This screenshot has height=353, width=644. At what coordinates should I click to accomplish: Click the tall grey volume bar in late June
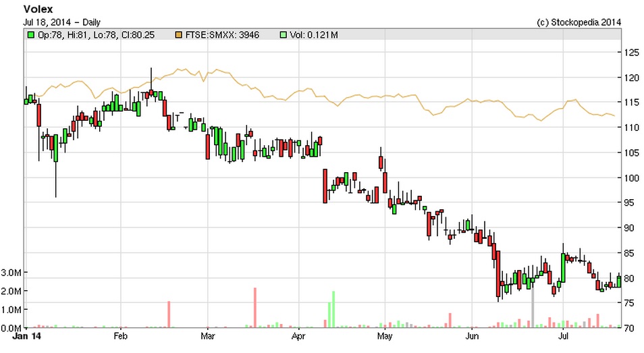533,308
